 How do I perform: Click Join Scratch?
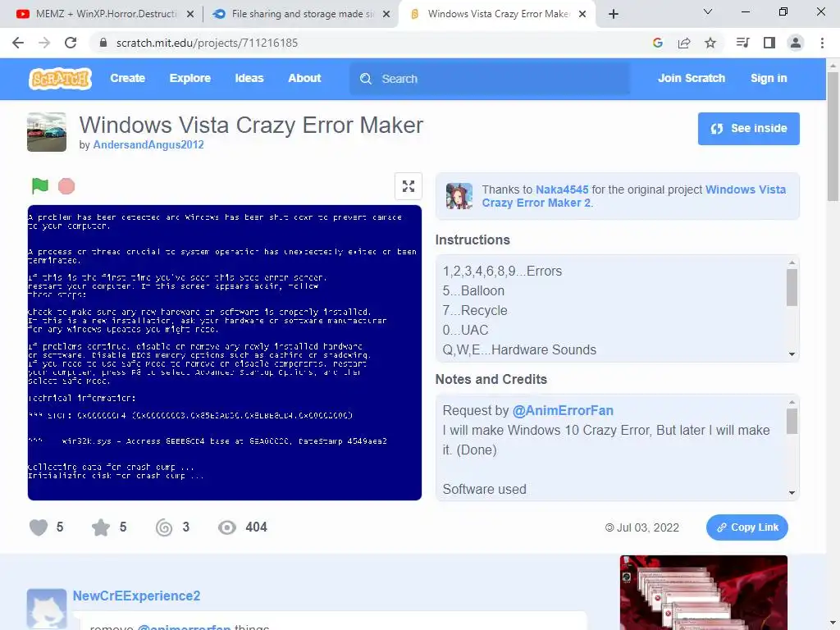(x=691, y=78)
